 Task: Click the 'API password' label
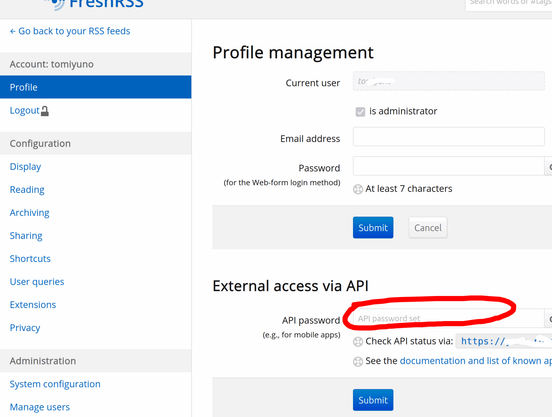(x=311, y=320)
